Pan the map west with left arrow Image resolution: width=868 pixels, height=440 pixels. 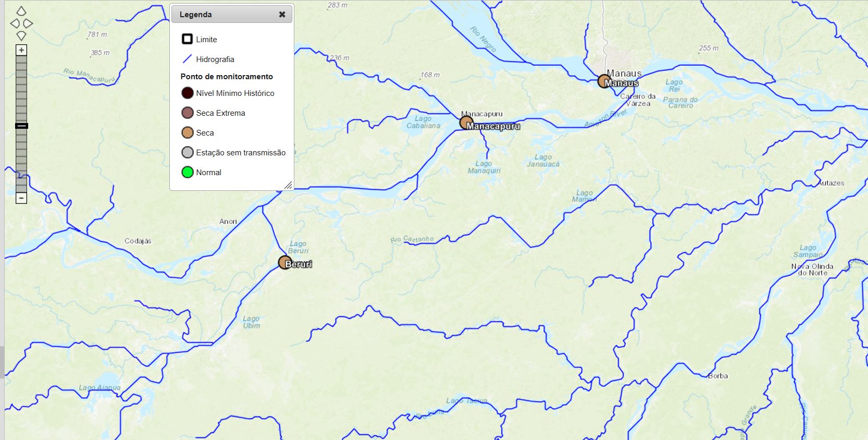click(15, 23)
